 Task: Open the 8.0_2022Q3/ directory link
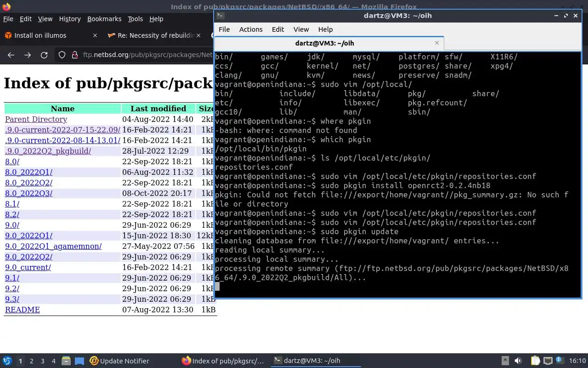(28, 193)
